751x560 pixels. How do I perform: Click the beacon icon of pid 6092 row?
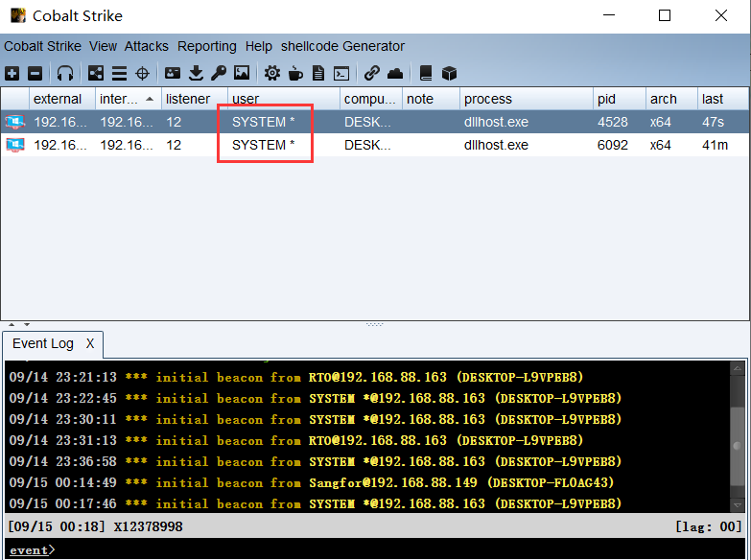tap(14, 145)
